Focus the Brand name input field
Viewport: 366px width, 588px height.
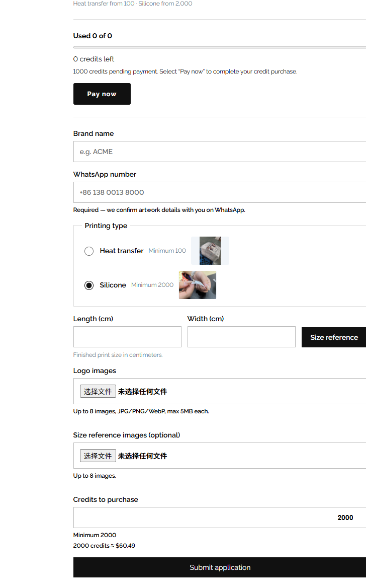point(220,152)
